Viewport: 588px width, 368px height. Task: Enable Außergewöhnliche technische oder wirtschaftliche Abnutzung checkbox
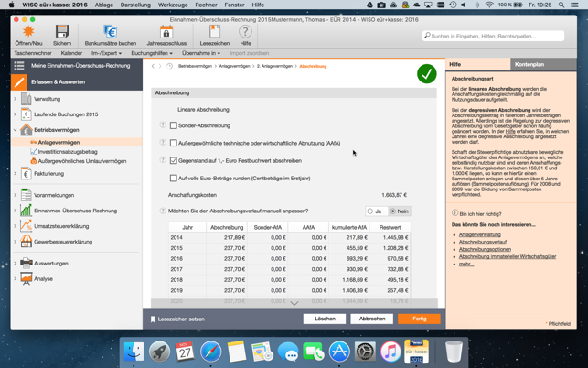click(x=173, y=143)
